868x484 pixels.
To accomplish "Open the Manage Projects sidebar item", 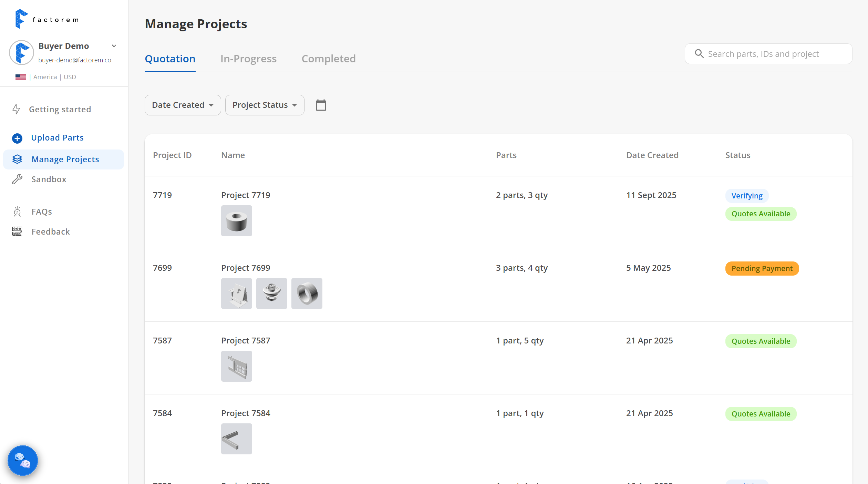I will (x=65, y=159).
